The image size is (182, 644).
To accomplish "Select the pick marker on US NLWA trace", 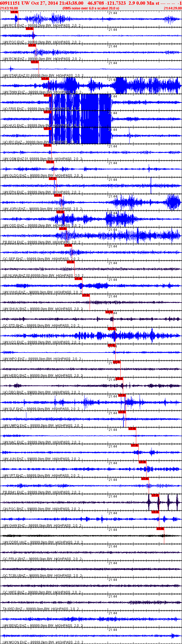I will 71,262.
